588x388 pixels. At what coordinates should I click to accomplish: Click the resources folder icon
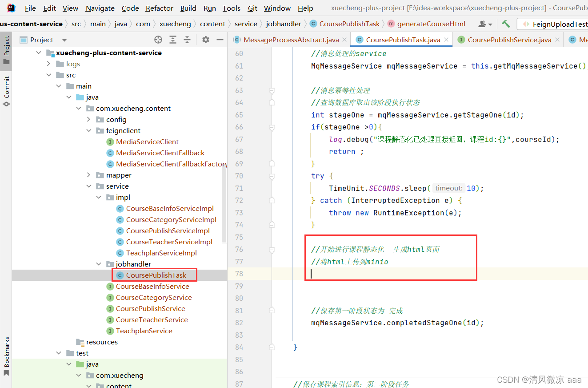pyautogui.click(x=80, y=342)
